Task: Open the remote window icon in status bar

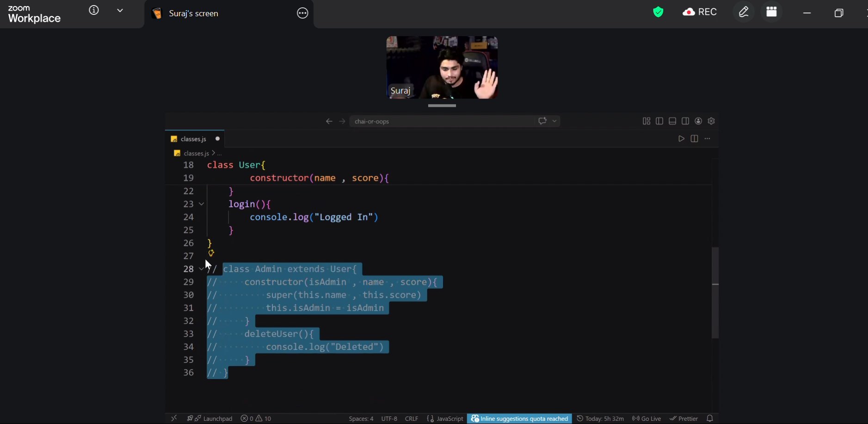Action: tap(174, 418)
